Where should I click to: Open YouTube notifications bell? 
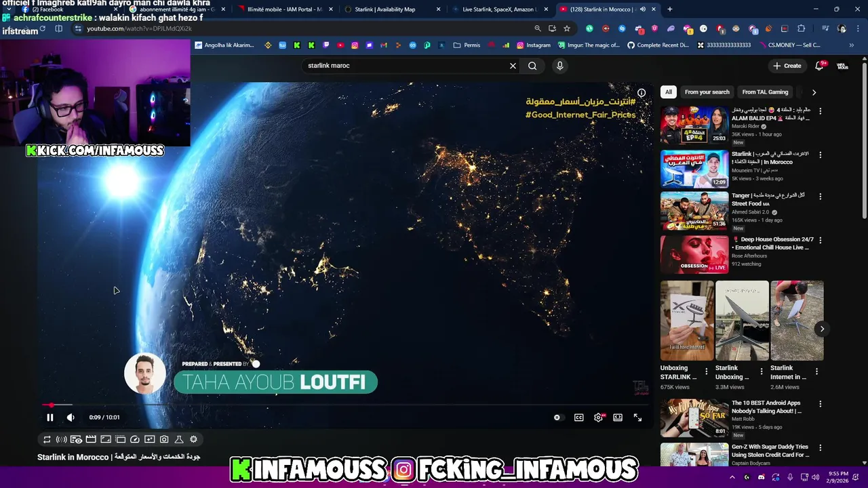point(820,65)
